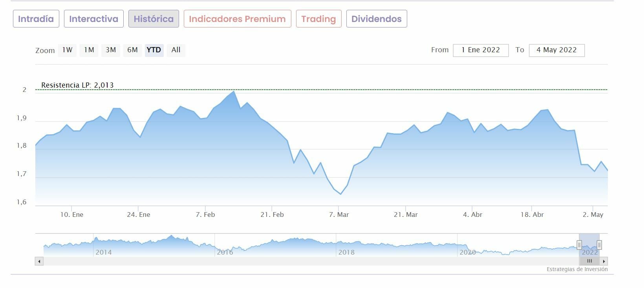Image resolution: width=644 pixels, height=288 pixels.
Task: Click the To date field
Action: tap(556, 50)
